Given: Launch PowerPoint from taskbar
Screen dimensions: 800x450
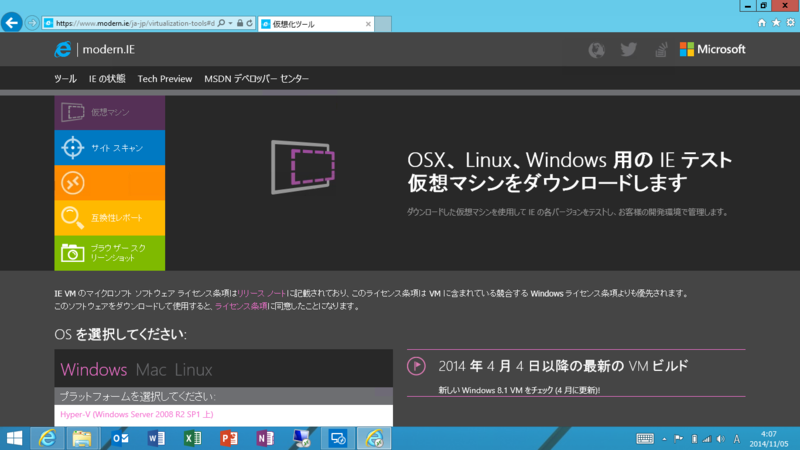Looking at the screenshot, I should (229, 438).
